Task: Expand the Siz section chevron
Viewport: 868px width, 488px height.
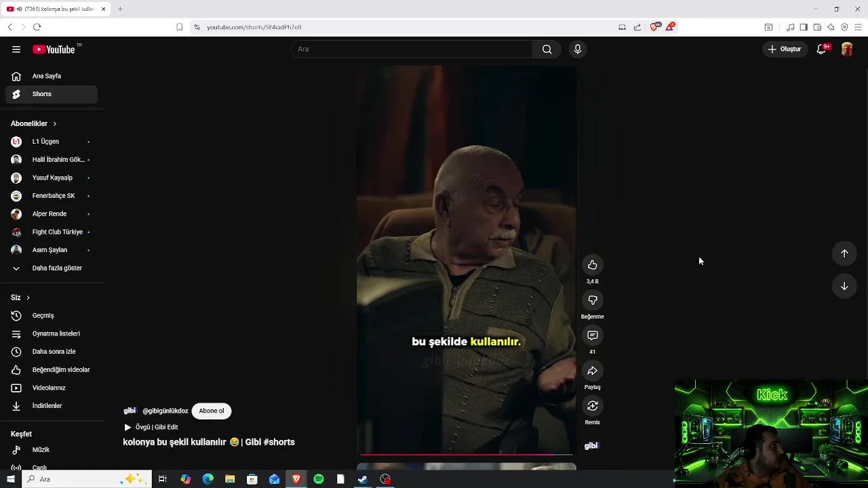Action: coord(28,298)
